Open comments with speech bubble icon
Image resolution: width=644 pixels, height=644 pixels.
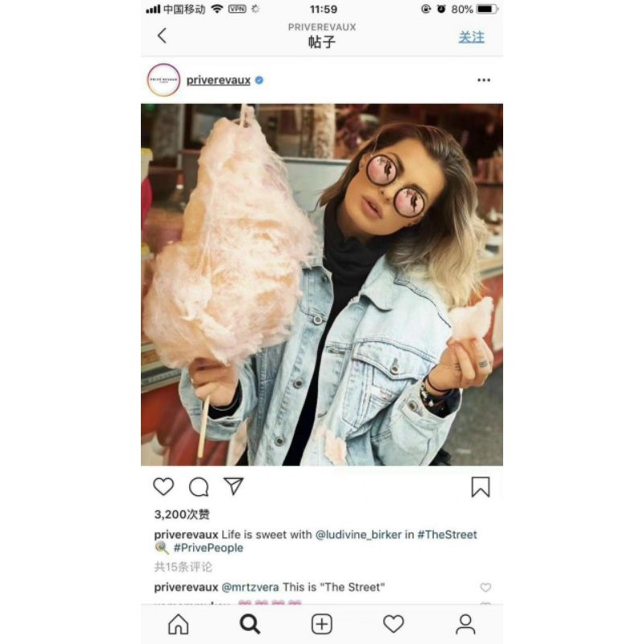pyautogui.click(x=199, y=487)
